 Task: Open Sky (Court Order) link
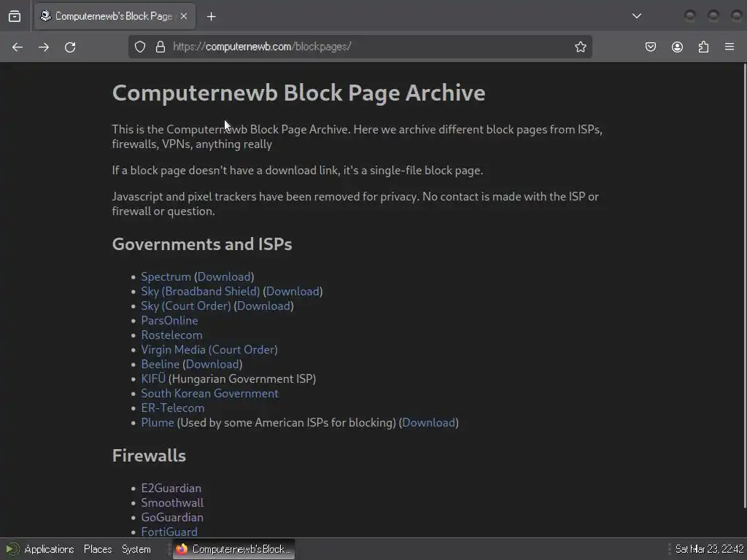pos(186,306)
